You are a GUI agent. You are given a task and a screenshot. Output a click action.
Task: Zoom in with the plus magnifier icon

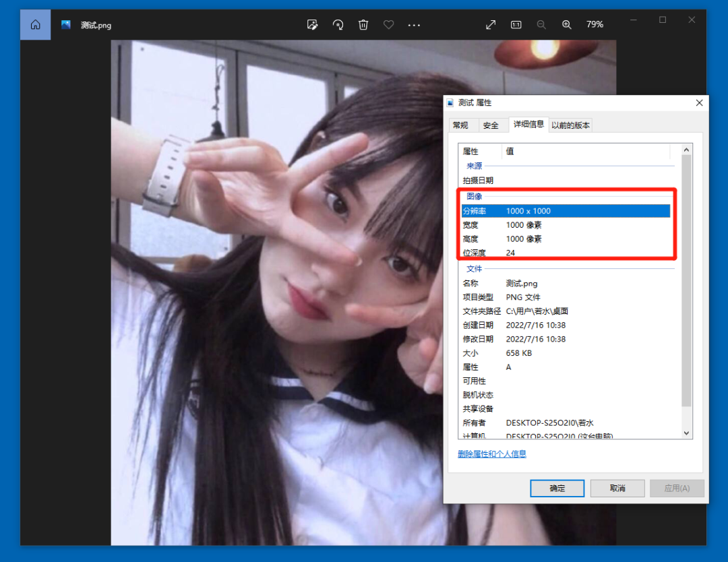click(x=566, y=25)
